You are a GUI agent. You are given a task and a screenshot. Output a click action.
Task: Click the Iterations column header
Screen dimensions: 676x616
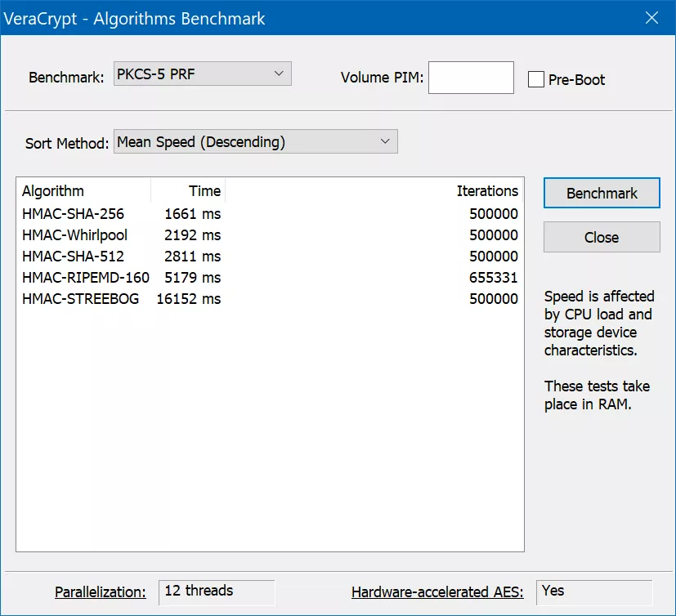[374, 190]
